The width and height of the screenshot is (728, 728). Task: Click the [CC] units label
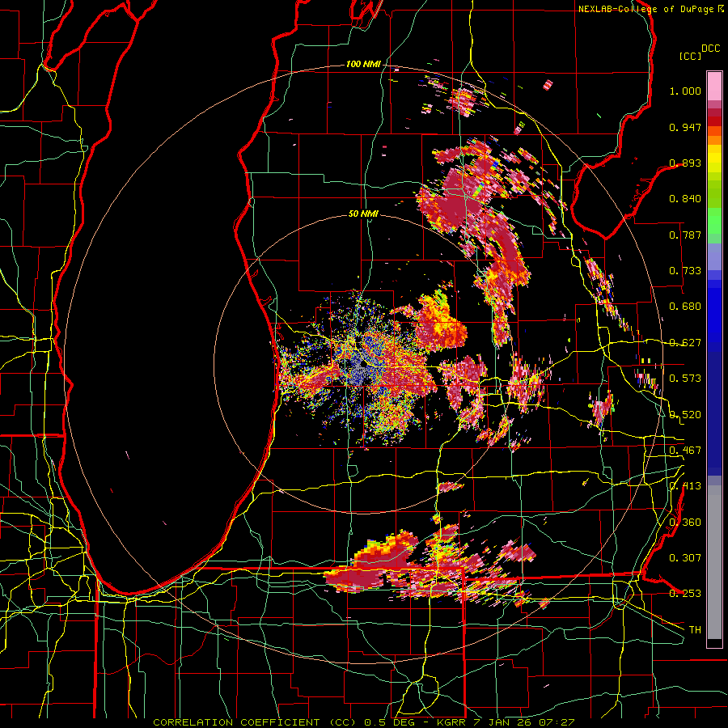click(690, 56)
